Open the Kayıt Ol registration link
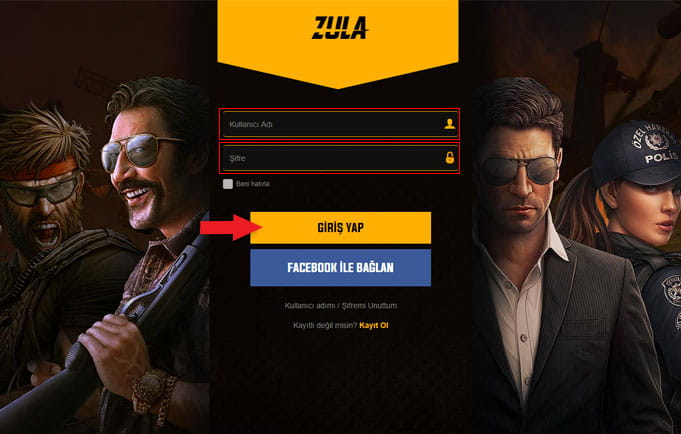Viewport: 681px width, 434px height. [374, 325]
